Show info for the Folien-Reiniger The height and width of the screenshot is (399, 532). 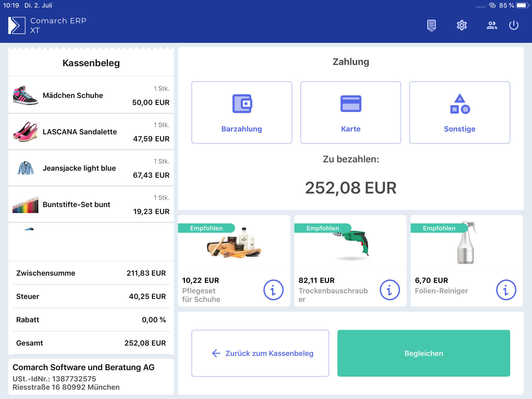tap(505, 290)
